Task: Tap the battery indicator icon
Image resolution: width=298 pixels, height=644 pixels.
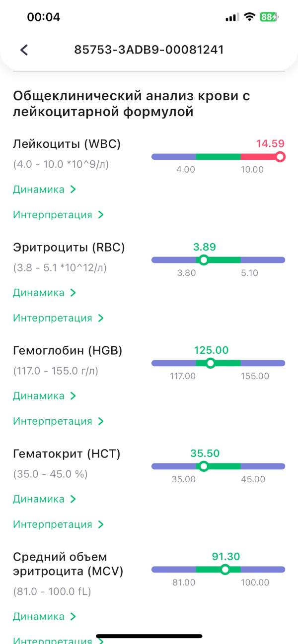Action: click(269, 17)
